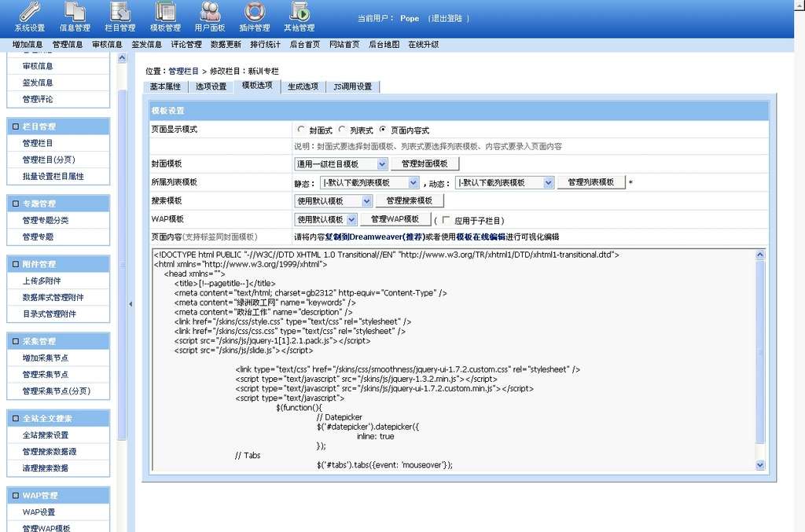Click the 退出登陆 link
This screenshot has height=532, width=805.
[447, 19]
